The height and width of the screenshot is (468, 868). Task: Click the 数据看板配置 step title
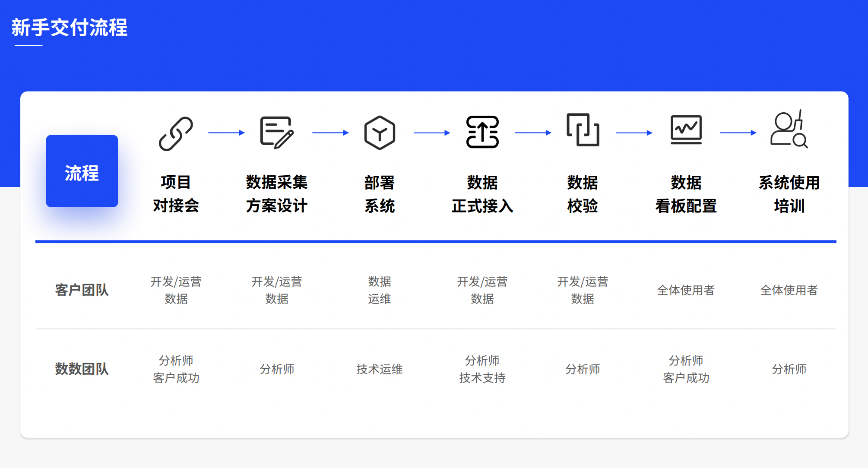686,194
